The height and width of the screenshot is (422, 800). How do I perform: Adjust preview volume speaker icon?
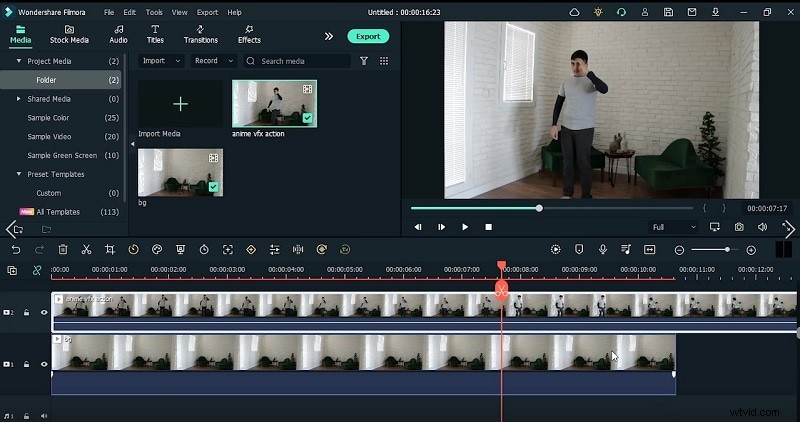pyautogui.click(x=762, y=227)
